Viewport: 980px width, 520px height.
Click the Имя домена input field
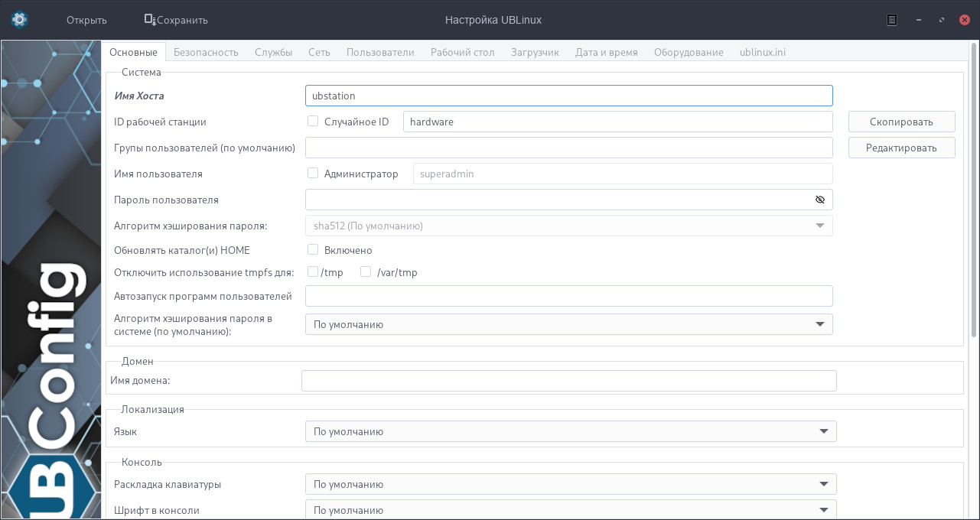point(568,380)
